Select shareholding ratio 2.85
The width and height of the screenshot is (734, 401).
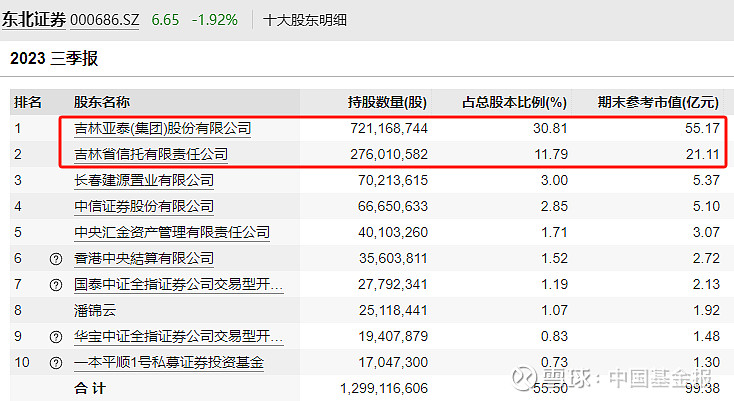[554, 206]
